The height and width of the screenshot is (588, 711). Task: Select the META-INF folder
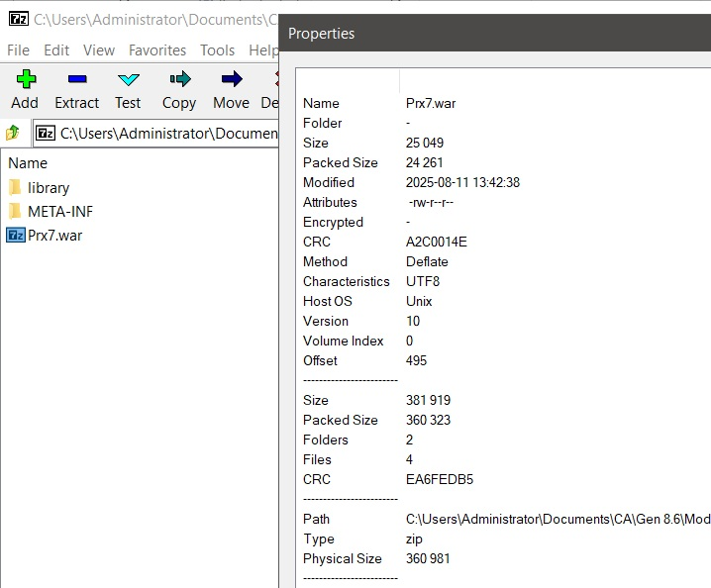tap(59, 211)
